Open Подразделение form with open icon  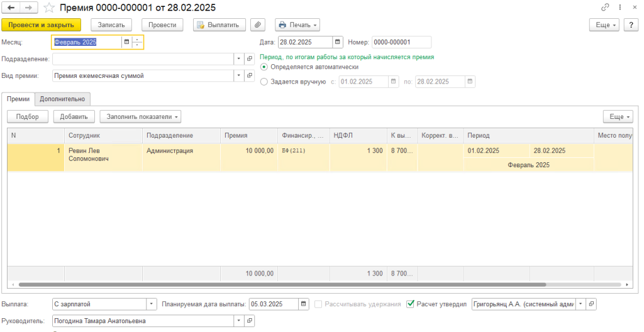[x=249, y=58]
